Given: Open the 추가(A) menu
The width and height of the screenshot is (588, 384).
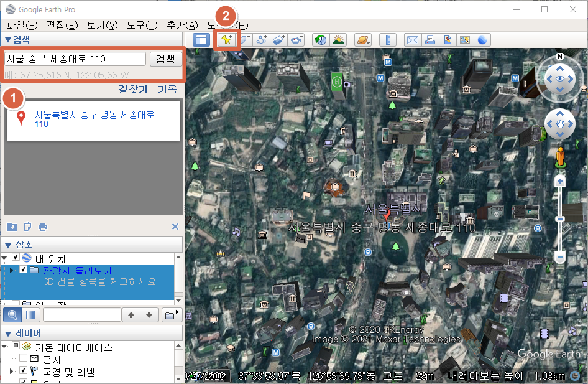Looking at the screenshot, I should pyautogui.click(x=182, y=25).
